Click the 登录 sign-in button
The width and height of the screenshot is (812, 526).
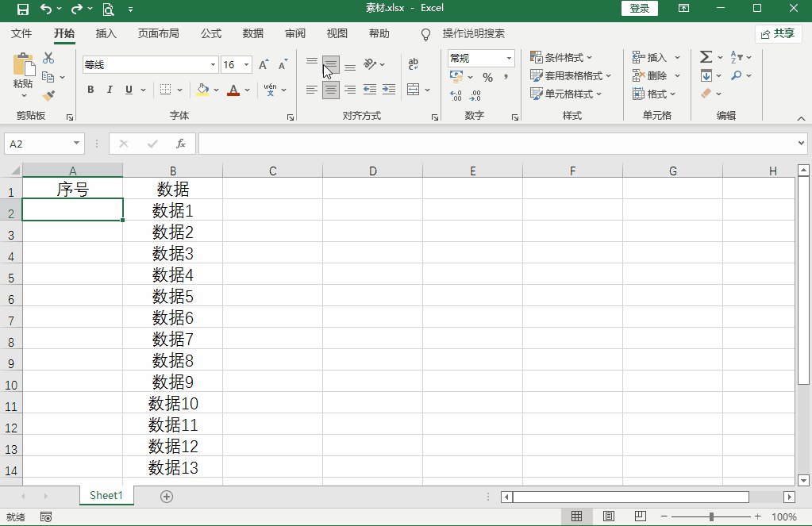tap(640, 8)
